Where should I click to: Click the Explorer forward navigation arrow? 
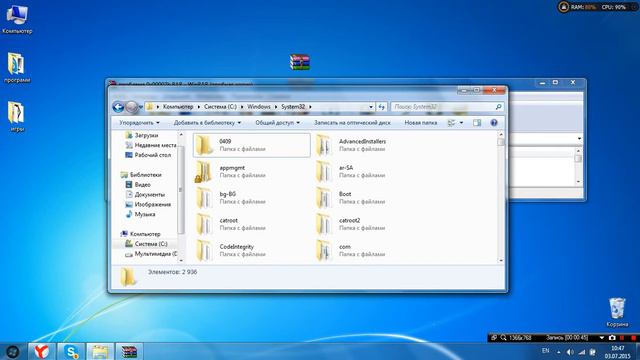[x=131, y=107]
